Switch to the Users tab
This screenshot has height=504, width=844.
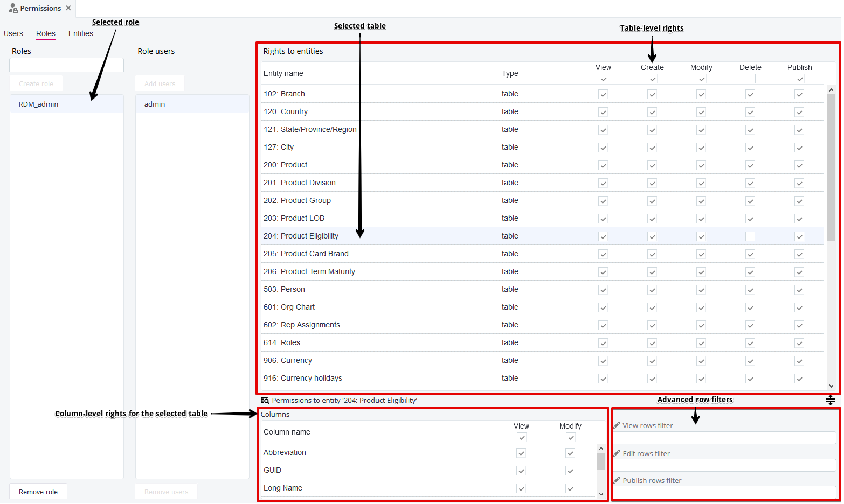(x=13, y=33)
